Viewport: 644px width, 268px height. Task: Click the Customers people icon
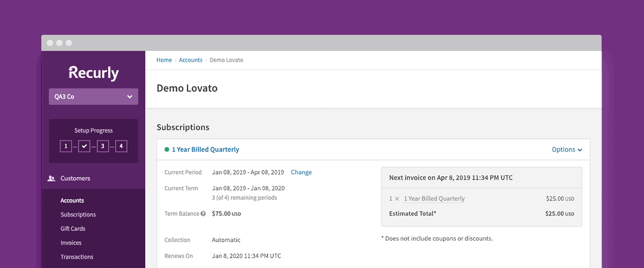point(52,178)
